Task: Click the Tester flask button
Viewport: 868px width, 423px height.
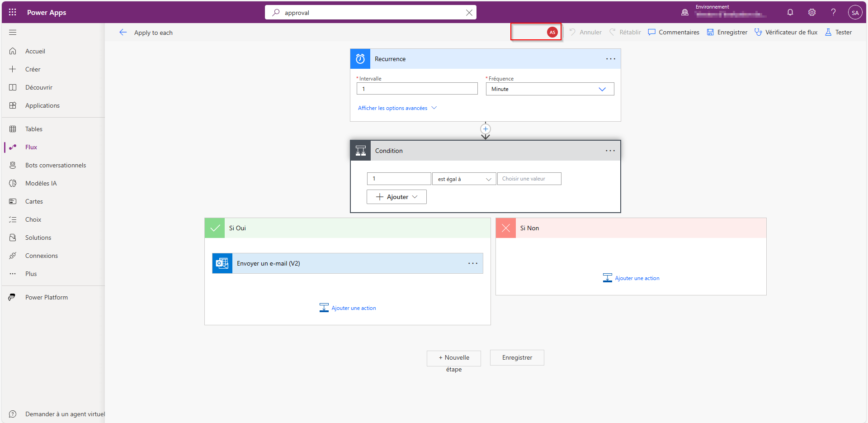Action: pyautogui.click(x=839, y=32)
